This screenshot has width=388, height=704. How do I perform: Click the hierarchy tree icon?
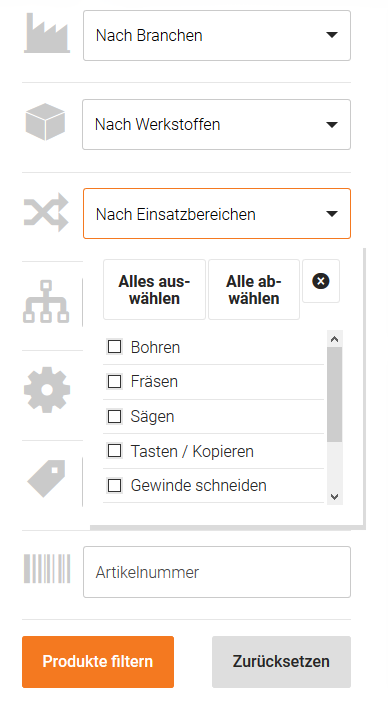pyautogui.click(x=46, y=301)
